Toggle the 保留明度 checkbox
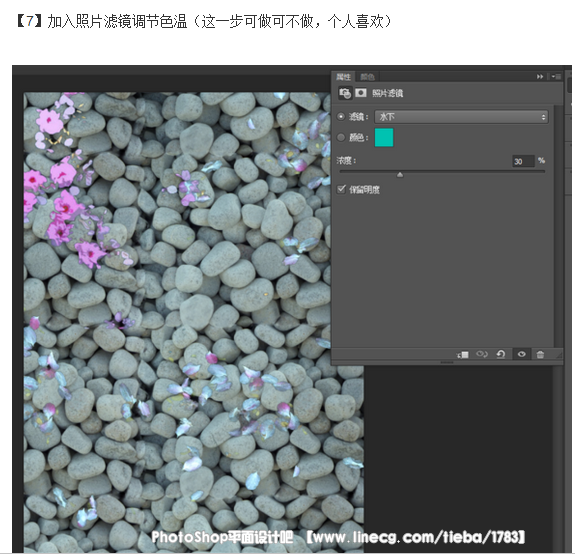This screenshot has width=575, height=554. 341,189
